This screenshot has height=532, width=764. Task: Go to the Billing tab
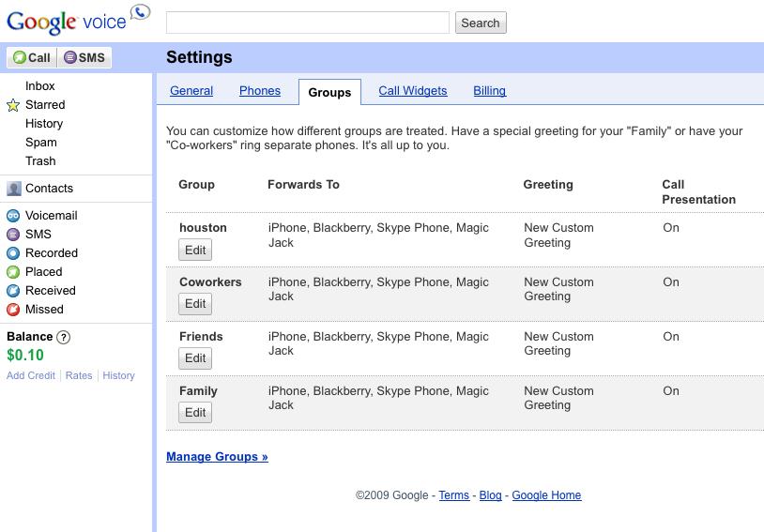click(489, 91)
